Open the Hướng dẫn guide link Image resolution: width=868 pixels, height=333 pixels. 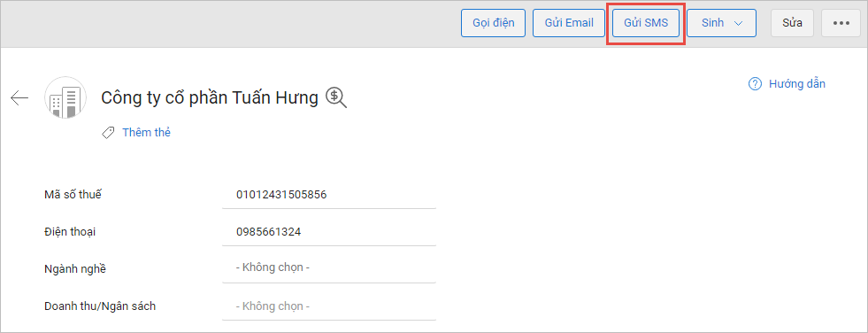pos(796,83)
